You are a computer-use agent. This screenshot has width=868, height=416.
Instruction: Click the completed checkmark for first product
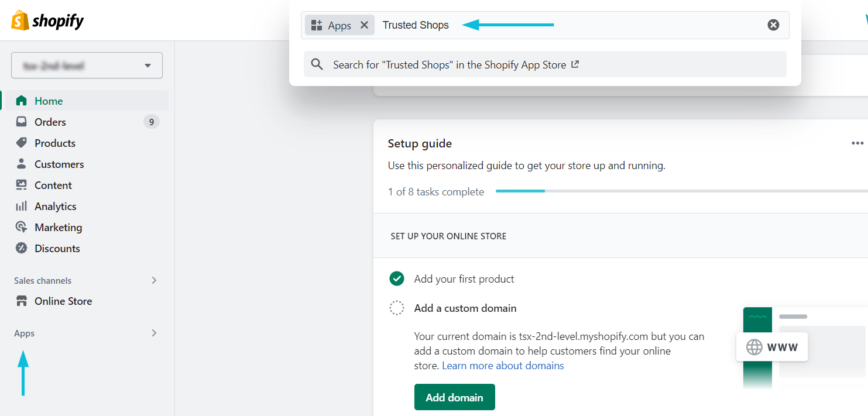click(x=397, y=279)
